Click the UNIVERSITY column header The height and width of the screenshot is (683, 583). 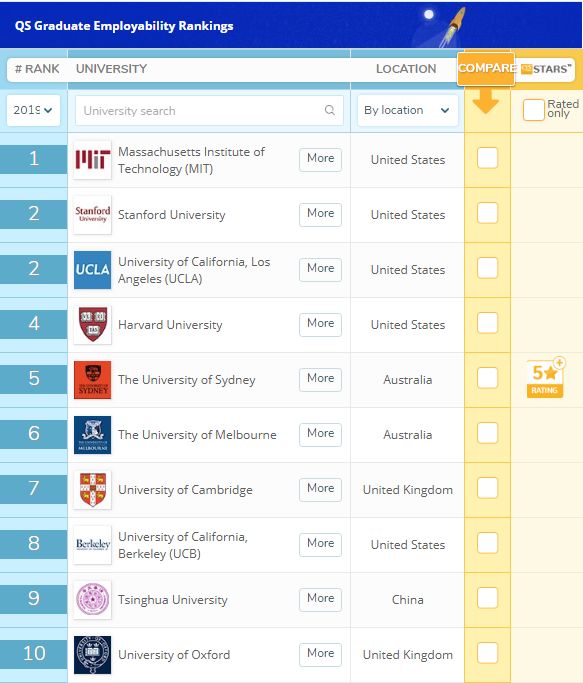[x=112, y=69]
